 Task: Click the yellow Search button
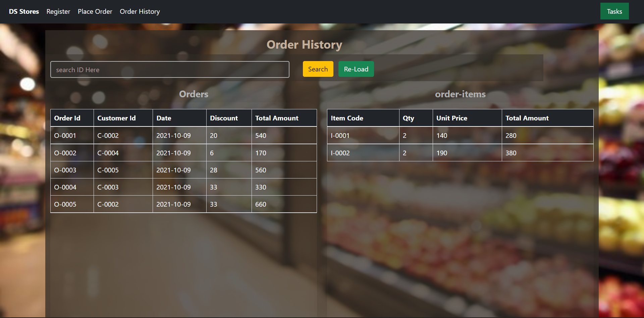(x=318, y=69)
